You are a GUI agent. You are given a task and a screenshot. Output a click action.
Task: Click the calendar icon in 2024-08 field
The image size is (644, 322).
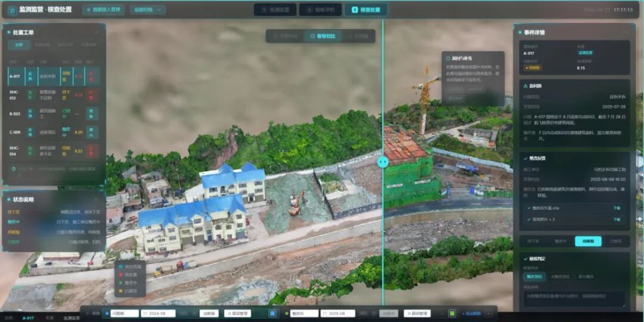[x=145, y=314]
